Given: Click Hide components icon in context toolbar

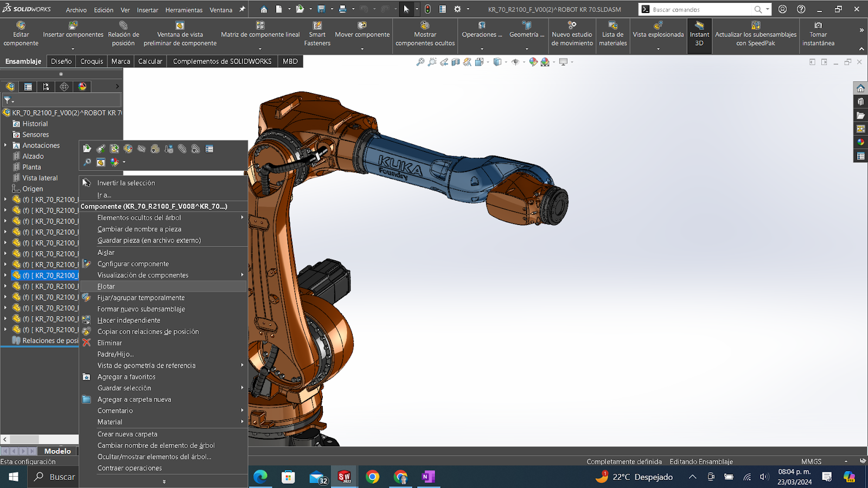Looking at the screenshot, I should click(142, 149).
